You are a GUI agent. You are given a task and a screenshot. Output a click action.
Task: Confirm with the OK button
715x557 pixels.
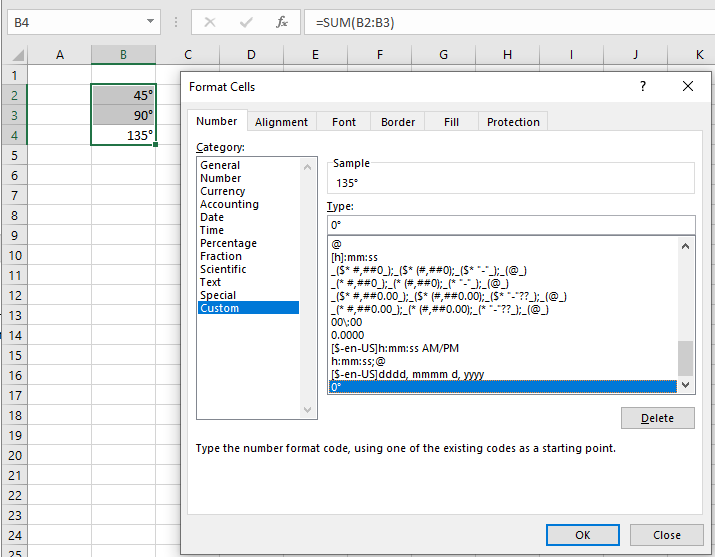[x=583, y=535]
